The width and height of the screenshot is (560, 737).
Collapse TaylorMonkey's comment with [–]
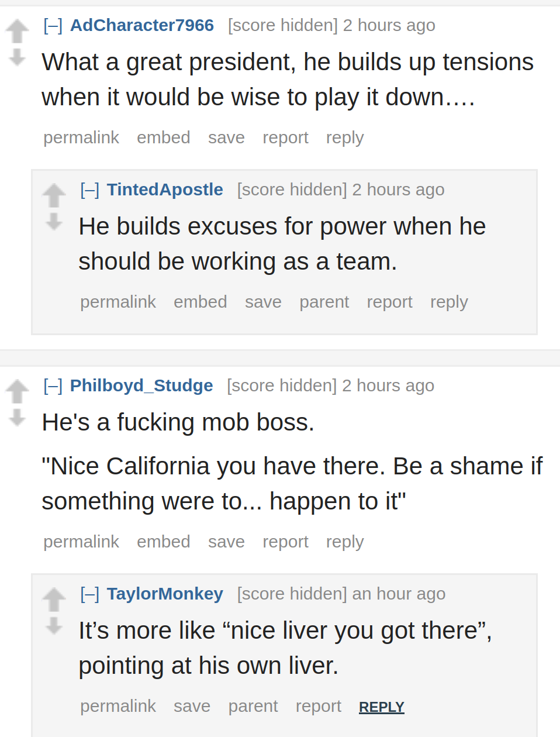pyautogui.click(x=89, y=594)
